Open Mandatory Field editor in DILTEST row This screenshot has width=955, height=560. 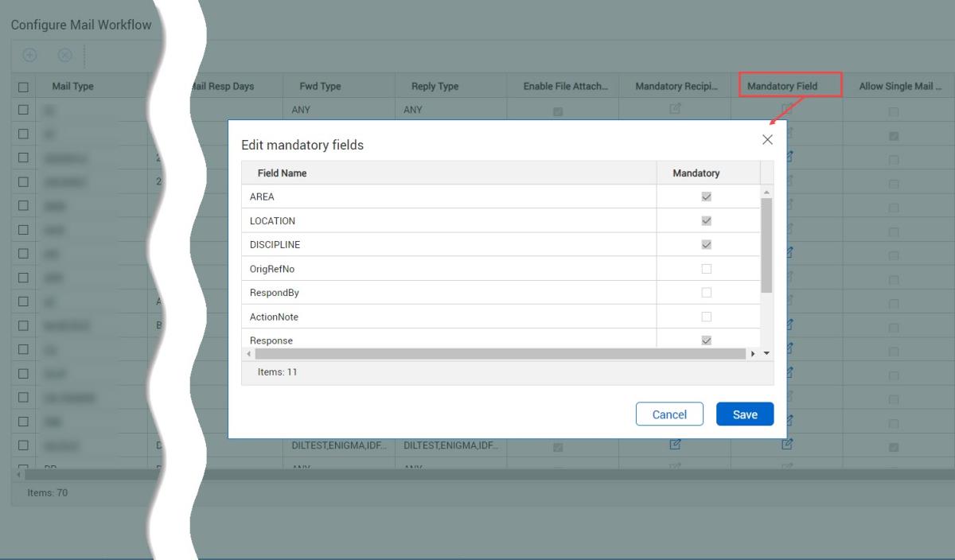[x=787, y=445]
